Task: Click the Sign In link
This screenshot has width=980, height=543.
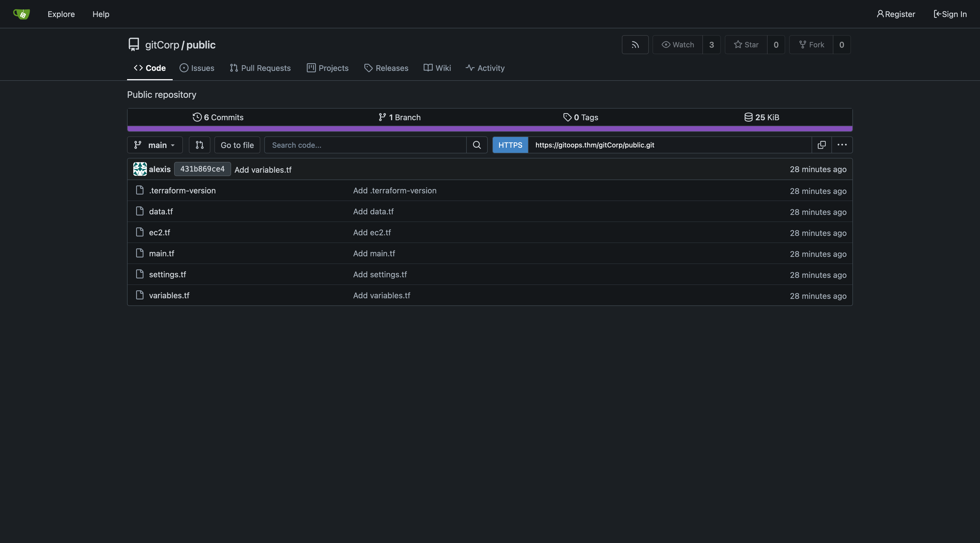Action: 950,14
